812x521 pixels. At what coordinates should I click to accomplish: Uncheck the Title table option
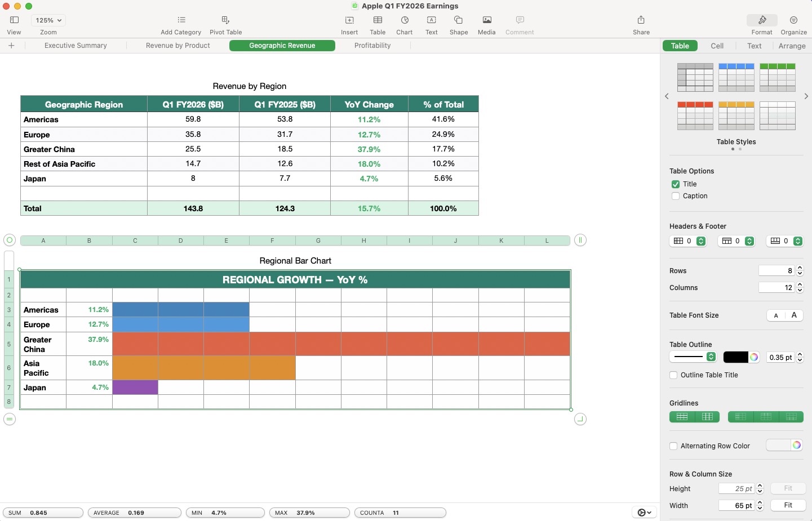[676, 184]
